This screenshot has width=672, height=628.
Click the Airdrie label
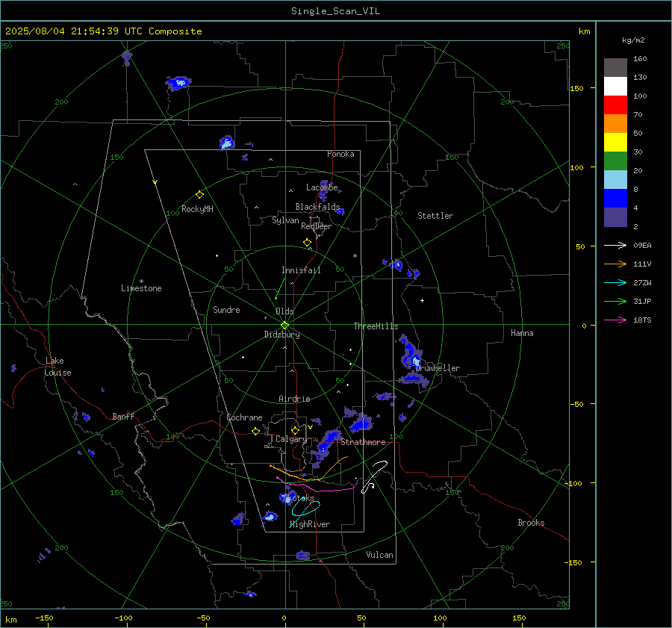point(294,399)
